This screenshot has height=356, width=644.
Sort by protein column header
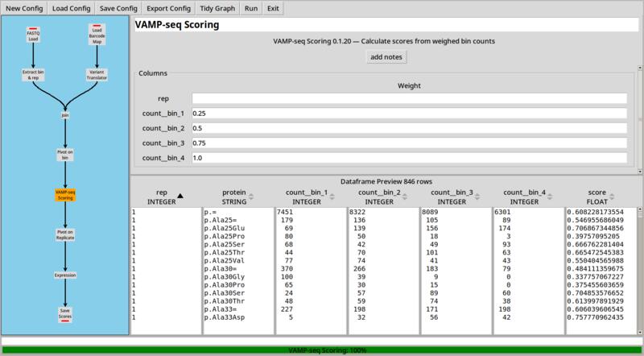point(238,197)
